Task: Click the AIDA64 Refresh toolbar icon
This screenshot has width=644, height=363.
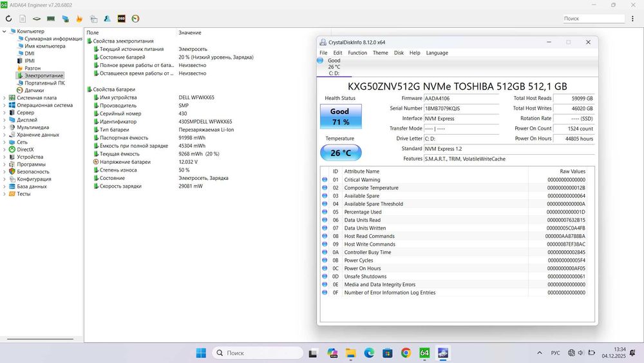Action: pyautogui.click(x=8, y=19)
